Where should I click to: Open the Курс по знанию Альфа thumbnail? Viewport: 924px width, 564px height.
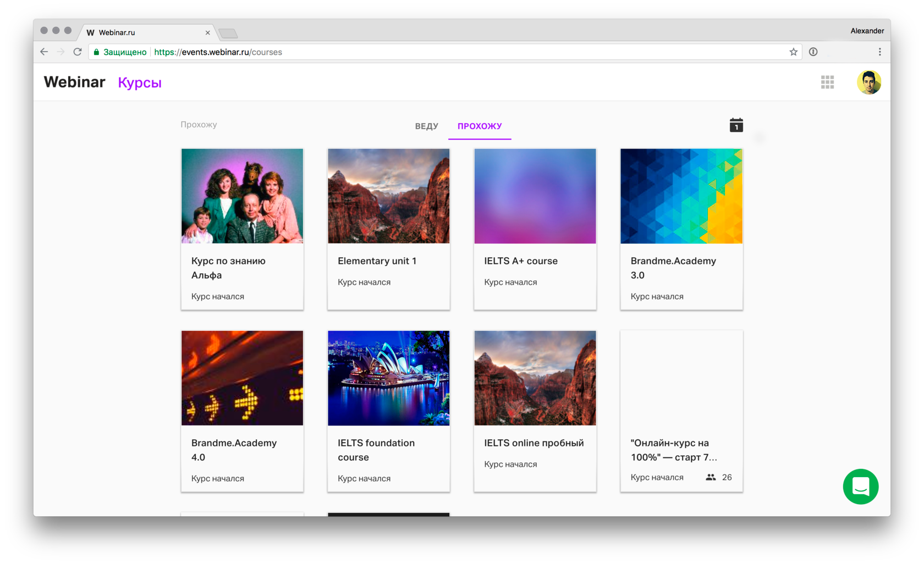[x=242, y=196]
